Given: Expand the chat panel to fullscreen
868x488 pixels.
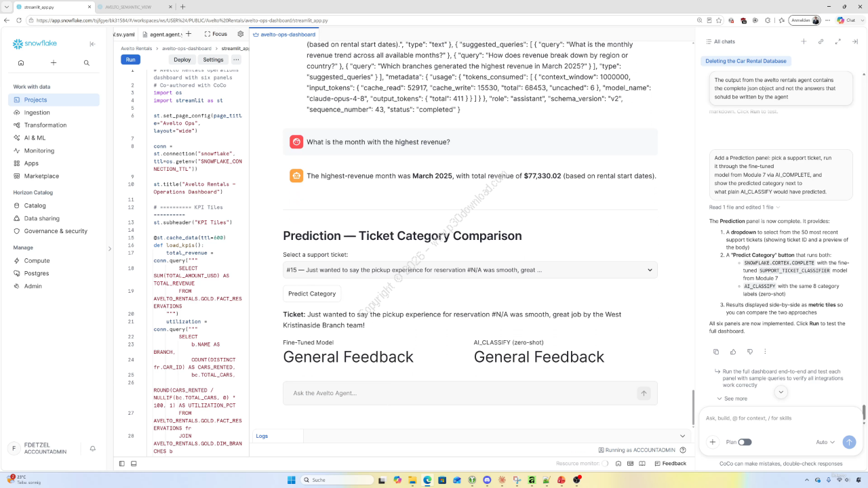Looking at the screenshot, I should 837,41.
